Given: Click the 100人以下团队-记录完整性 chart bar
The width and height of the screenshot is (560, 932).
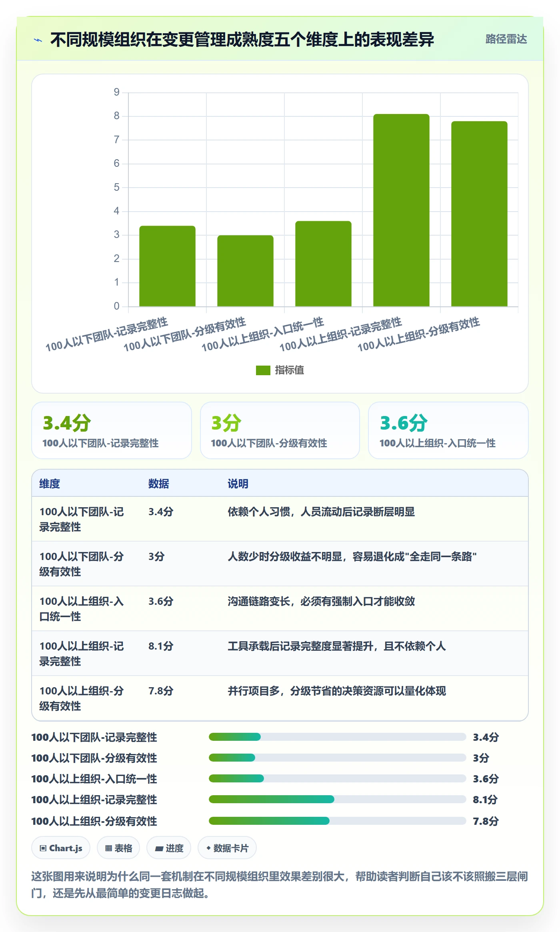Looking at the screenshot, I should tap(167, 266).
